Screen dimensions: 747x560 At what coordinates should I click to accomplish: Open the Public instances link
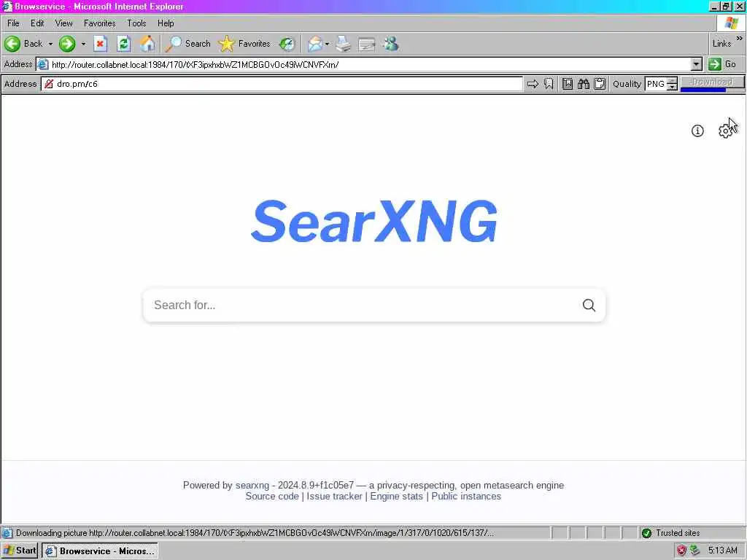466,496
